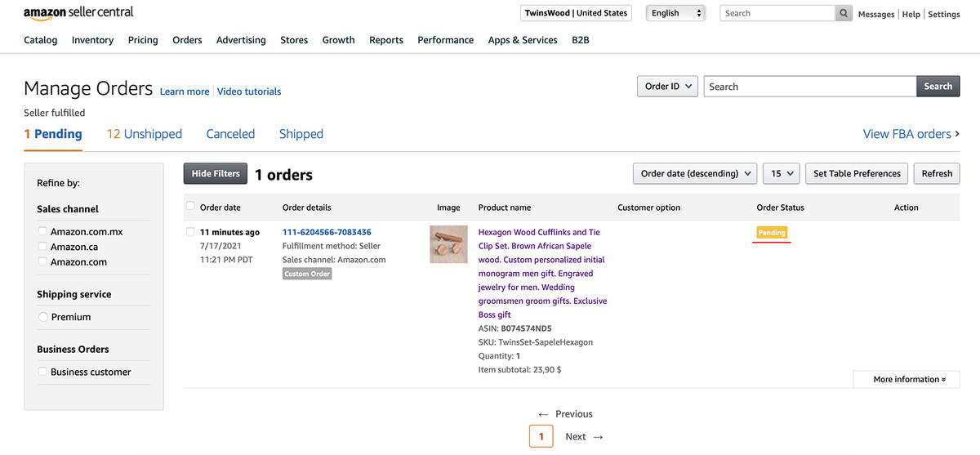Open Help link

point(911,14)
